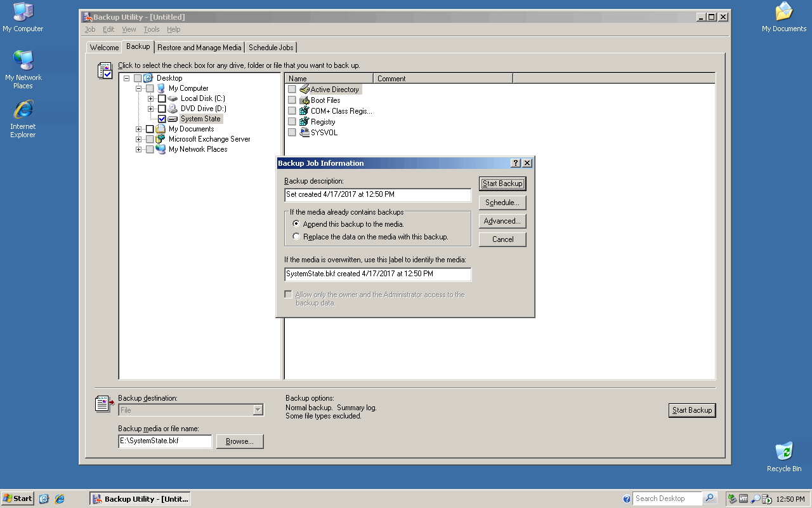The width and height of the screenshot is (812, 508).
Task: Click the Backup description text field
Action: pyautogui.click(x=377, y=194)
